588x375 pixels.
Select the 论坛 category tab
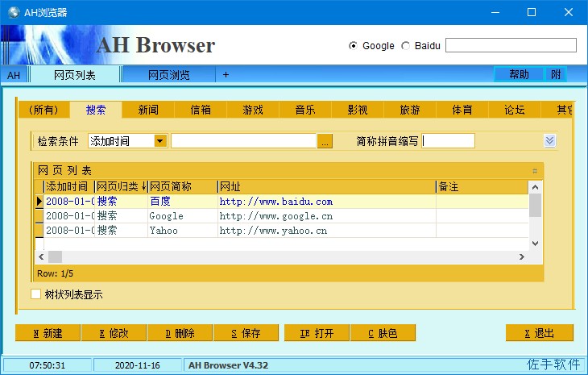point(515,110)
